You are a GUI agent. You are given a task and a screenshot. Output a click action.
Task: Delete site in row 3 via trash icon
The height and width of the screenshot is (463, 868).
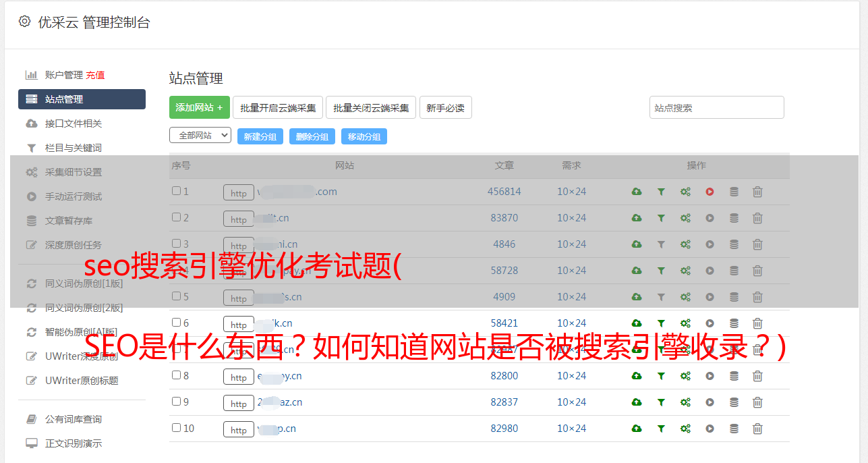(x=757, y=244)
